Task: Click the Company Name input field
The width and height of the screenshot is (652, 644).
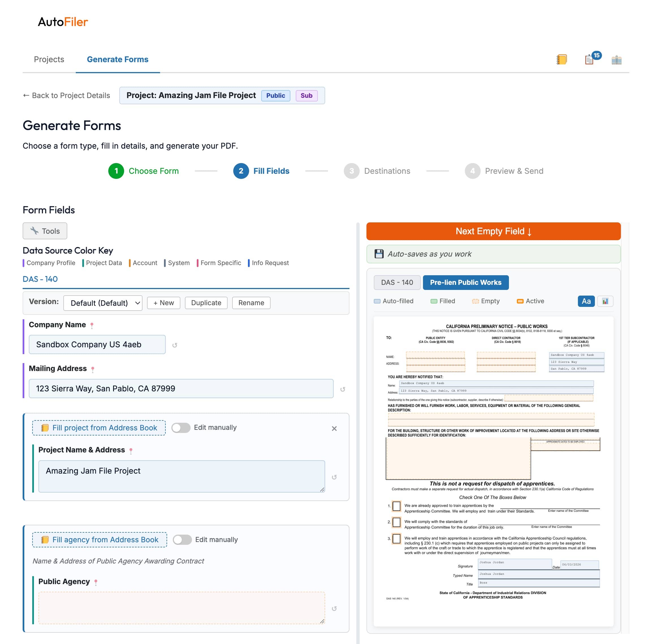Action: pos(97,344)
